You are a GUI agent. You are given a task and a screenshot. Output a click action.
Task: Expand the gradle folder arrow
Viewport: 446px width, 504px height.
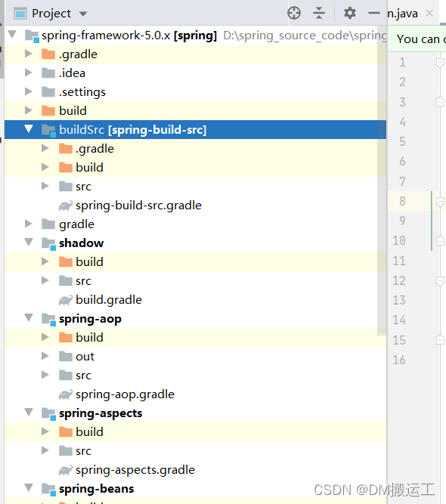[29, 224]
